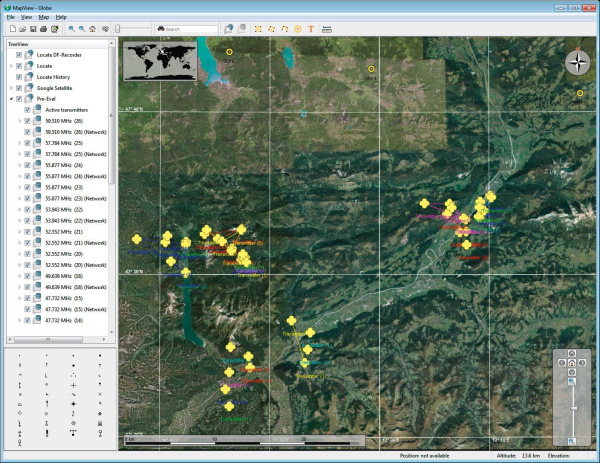Click the Home view icon in toolbar
Screen dimensions: 600x463
(93, 29)
